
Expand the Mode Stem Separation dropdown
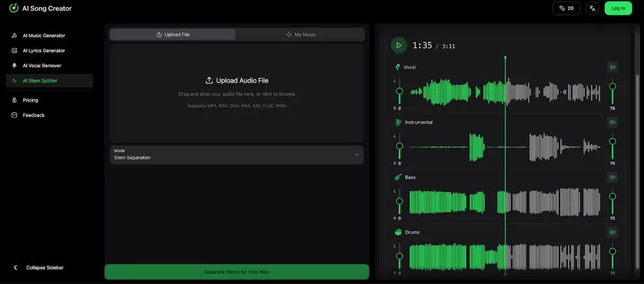(x=237, y=154)
